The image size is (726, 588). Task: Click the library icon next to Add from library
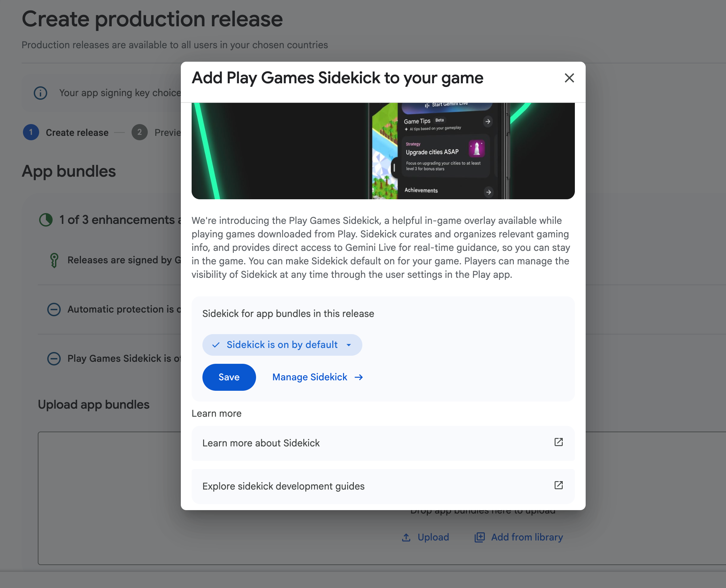click(x=479, y=537)
